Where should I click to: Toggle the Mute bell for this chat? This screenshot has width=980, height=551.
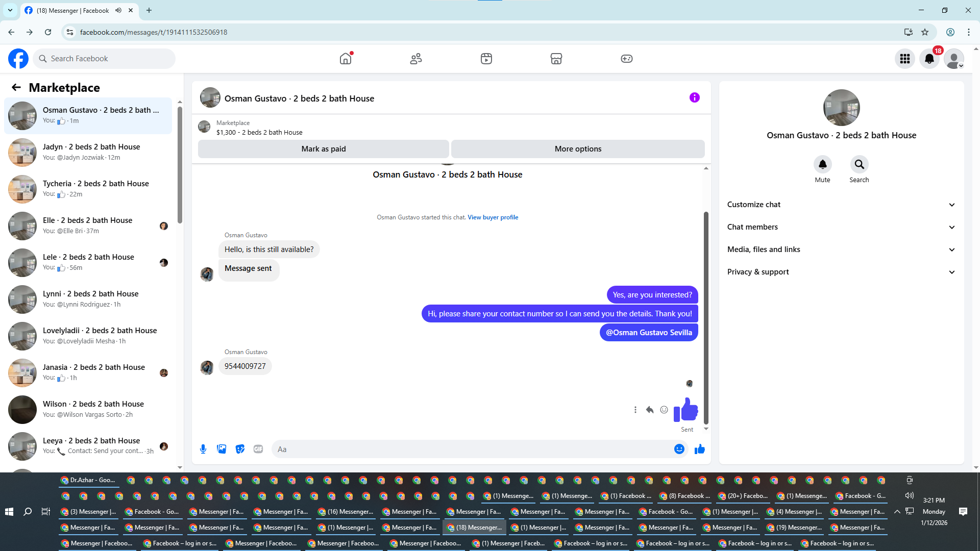822,164
